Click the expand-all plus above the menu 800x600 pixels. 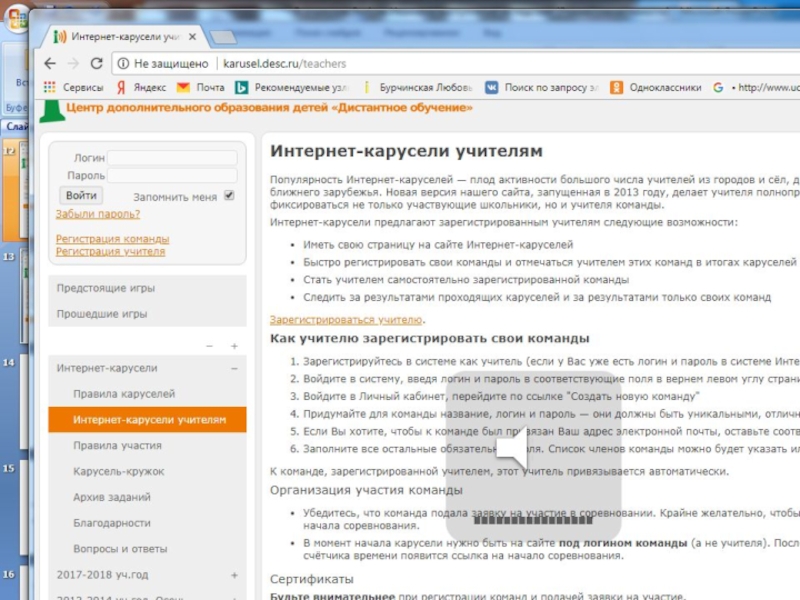coord(234,346)
